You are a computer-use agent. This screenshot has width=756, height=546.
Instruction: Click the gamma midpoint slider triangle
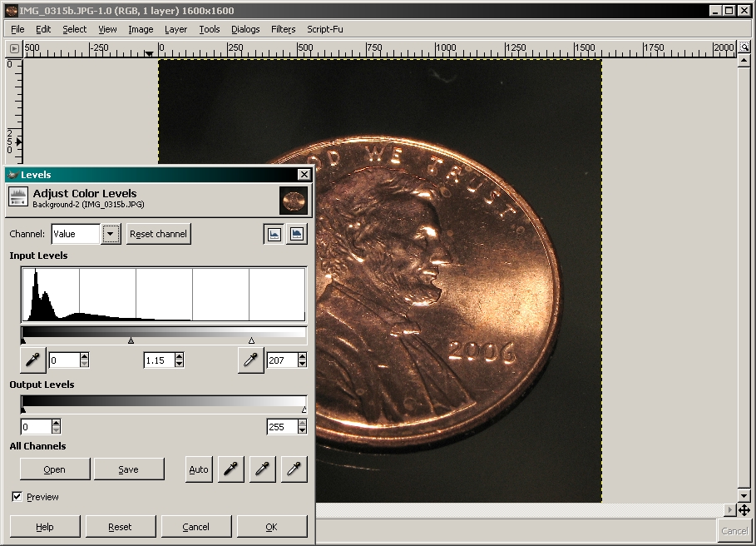click(x=131, y=340)
